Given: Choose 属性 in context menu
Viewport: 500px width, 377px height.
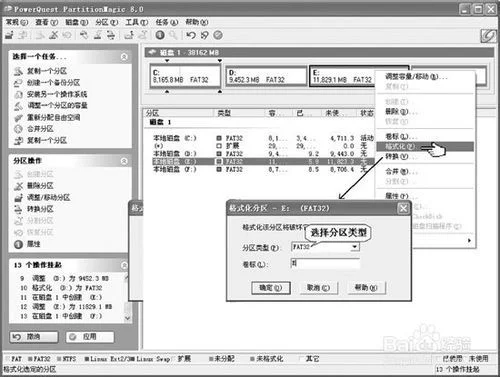Looking at the screenshot, I should pos(425,196).
